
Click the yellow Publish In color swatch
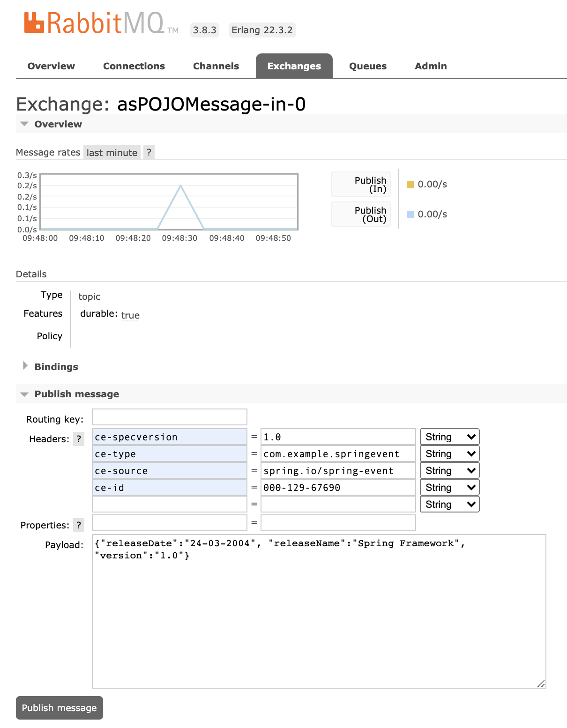point(410,185)
